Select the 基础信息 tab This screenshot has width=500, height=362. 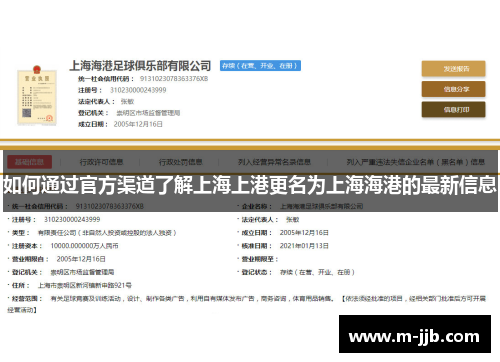pos(30,162)
